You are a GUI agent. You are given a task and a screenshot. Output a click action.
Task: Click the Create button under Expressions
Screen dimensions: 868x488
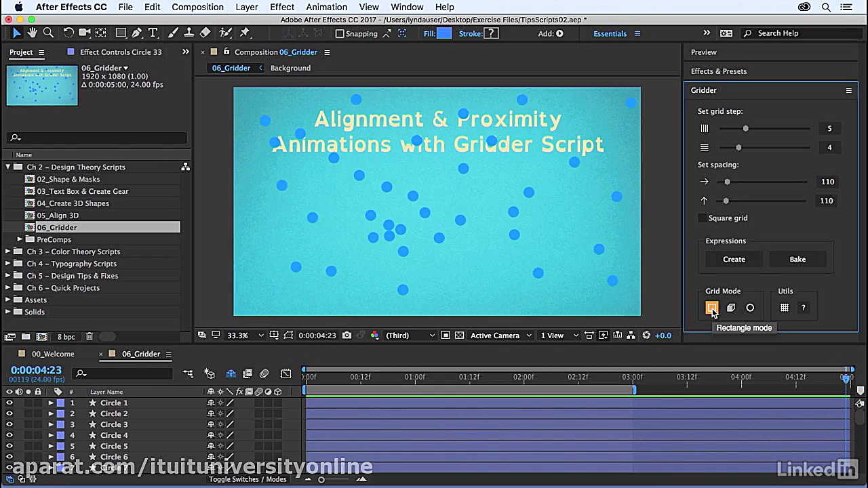pyautogui.click(x=734, y=259)
